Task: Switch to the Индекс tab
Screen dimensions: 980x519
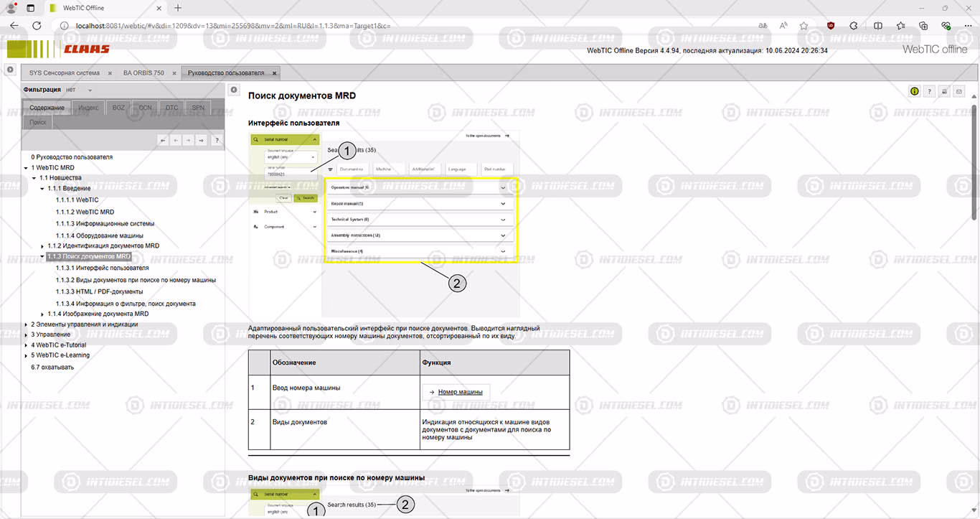Action: point(88,108)
